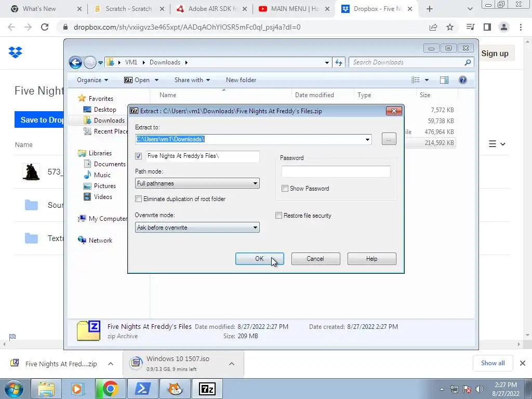This screenshot has width=532, height=399.
Task: Click the Password input field
Action: (336, 171)
